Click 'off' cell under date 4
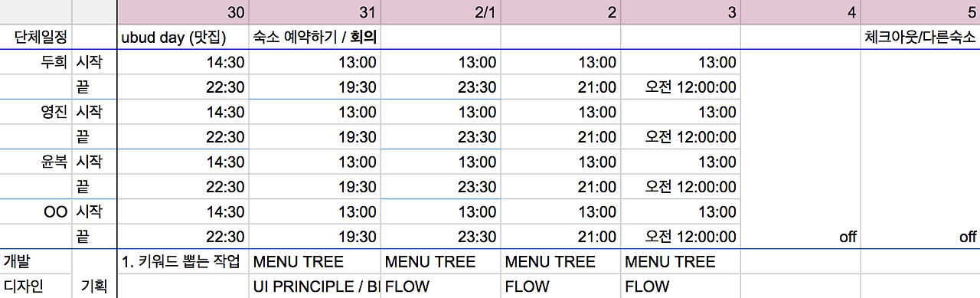 (x=801, y=237)
